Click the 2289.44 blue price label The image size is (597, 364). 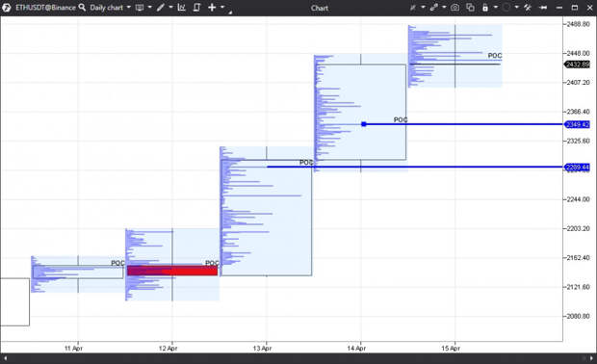tap(577, 168)
